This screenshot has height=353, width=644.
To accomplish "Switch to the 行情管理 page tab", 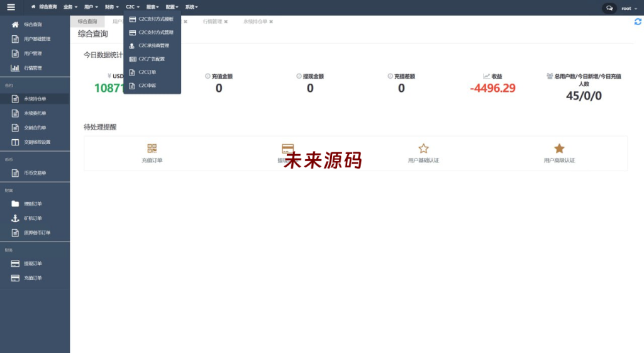I will [213, 21].
